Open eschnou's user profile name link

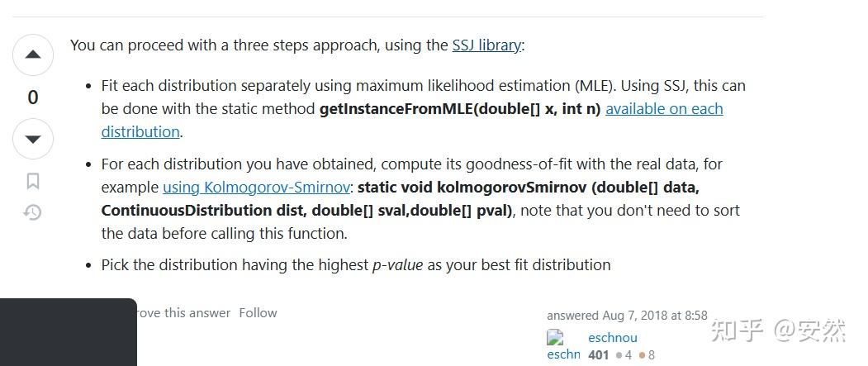pyautogui.click(x=612, y=337)
